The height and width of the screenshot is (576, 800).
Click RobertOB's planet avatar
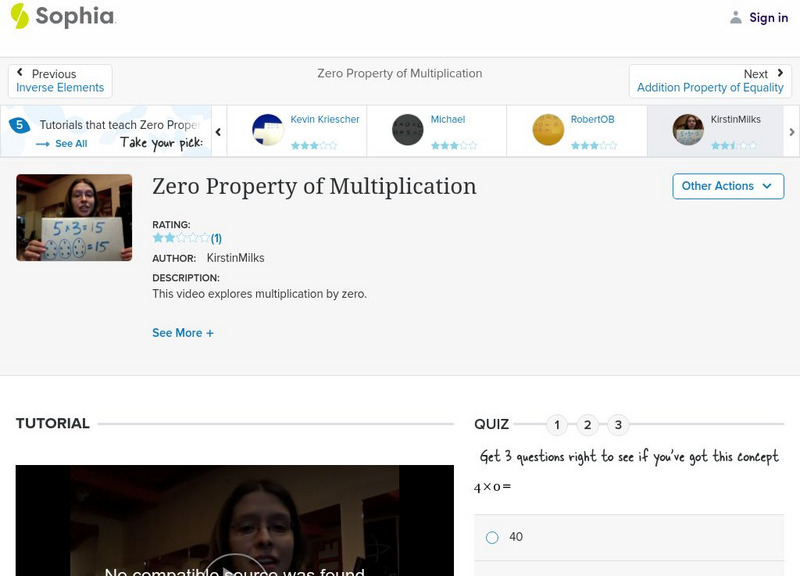(x=547, y=129)
